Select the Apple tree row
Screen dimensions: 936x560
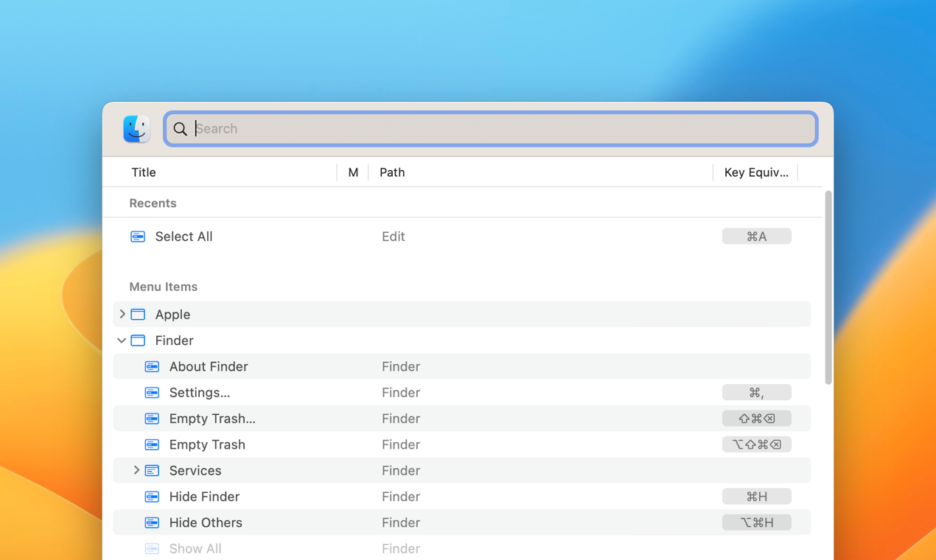[x=462, y=315]
